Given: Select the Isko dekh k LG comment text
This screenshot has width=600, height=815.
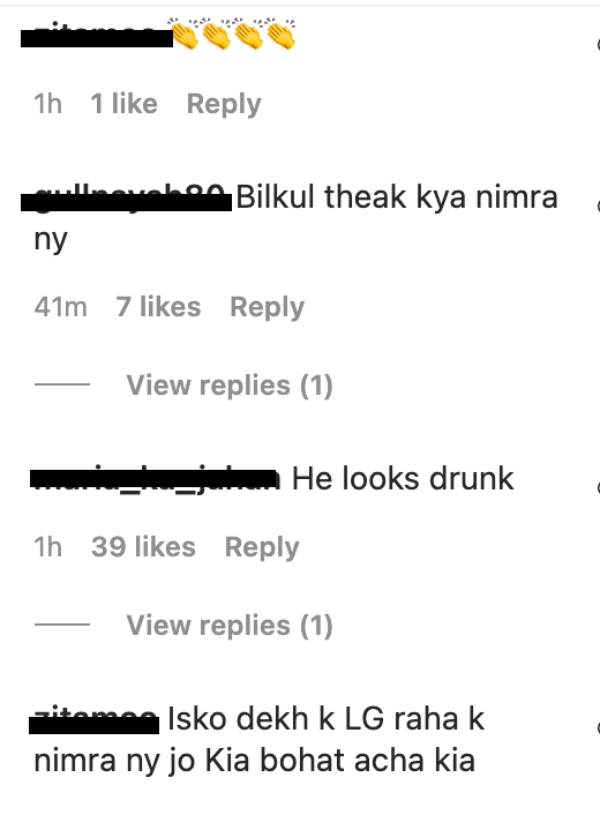Looking at the screenshot, I should (x=259, y=740).
